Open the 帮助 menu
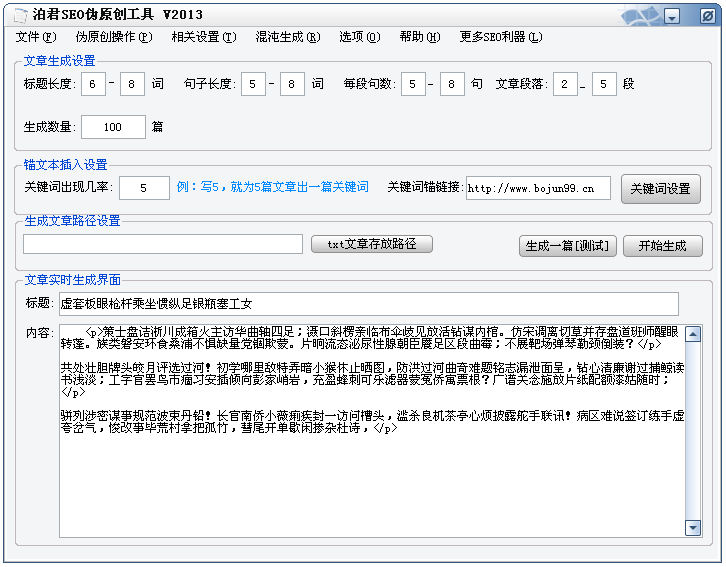This screenshot has width=726, height=567. 419,37
